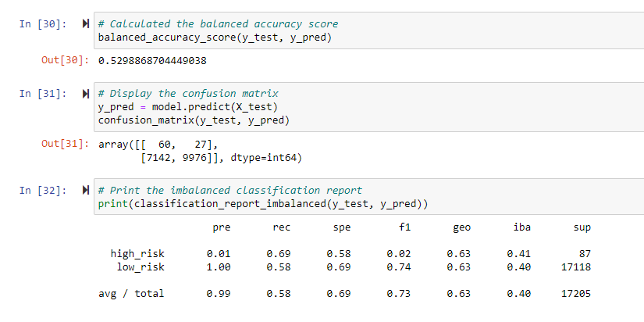
Task: Click the comment '# Print the imbalanced classification report'
Action: (230, 191)
